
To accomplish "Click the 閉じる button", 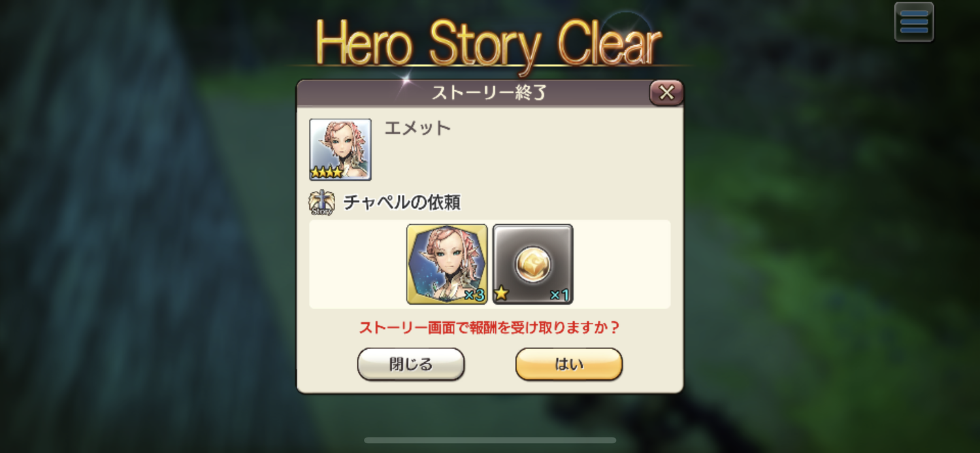I will 411,364.
